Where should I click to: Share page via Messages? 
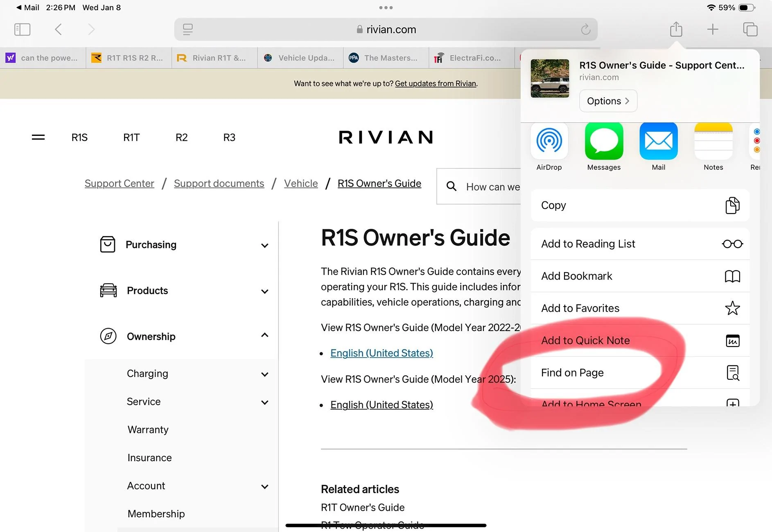tap(604, 147)
